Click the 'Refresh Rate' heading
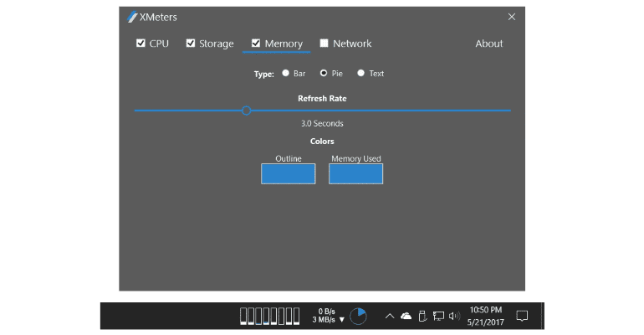The image size is (644, 335). click(x=322, y=99)
